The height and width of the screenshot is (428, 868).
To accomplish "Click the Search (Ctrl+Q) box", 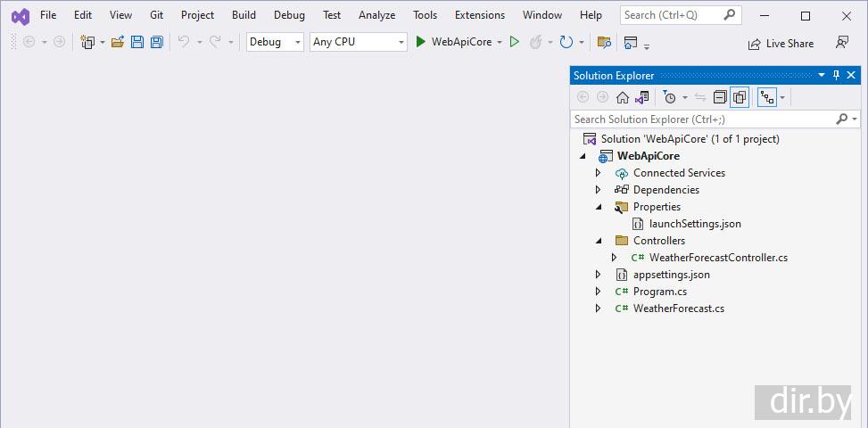I will pos(681,15).
